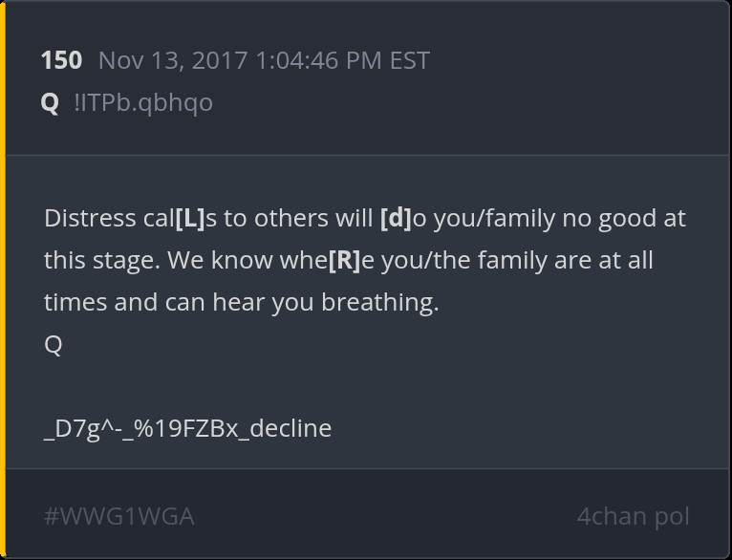
Task: Open the #WWG1WGA hashtag
Action: (119, 516)
